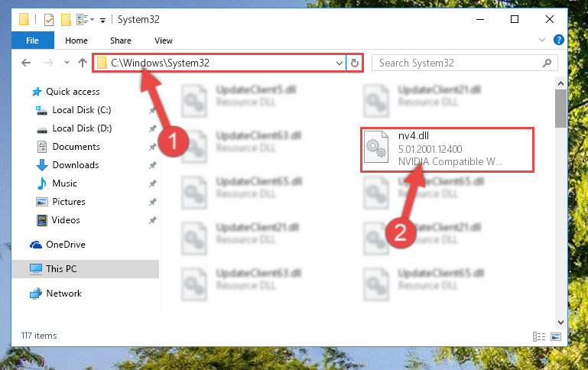This screenshot has height=370, width=588.
Task: Switch to the View ribbon tab
Action: (164, 41)
